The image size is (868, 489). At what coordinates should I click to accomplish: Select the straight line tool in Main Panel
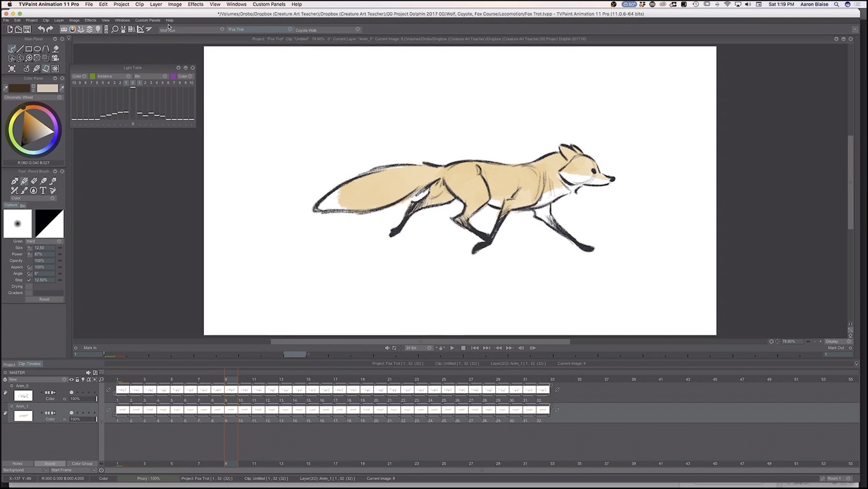pyautogui.click(x=20, y=48)
